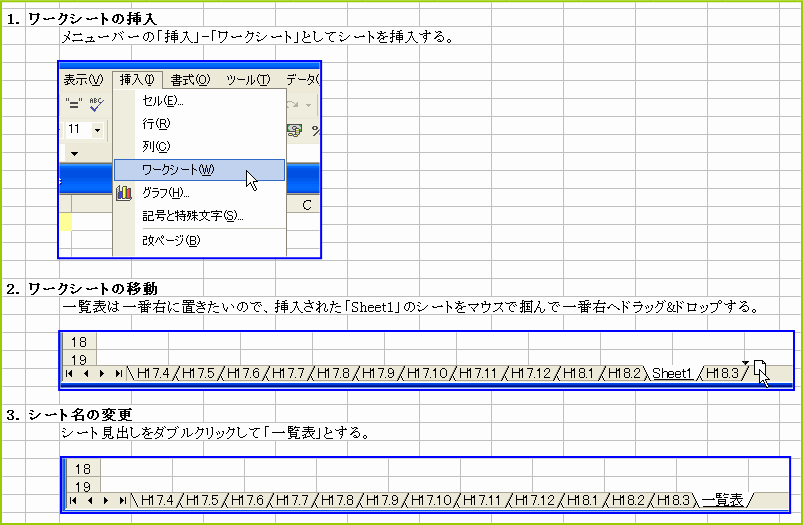Select Sheet1 tab in step 2 tab bar
This screenshot has height=525, width=803.
click(x=672, y=373)
